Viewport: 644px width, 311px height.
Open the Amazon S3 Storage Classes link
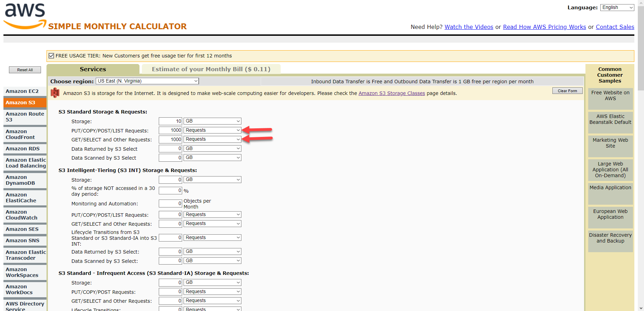[x=391, y=93]
